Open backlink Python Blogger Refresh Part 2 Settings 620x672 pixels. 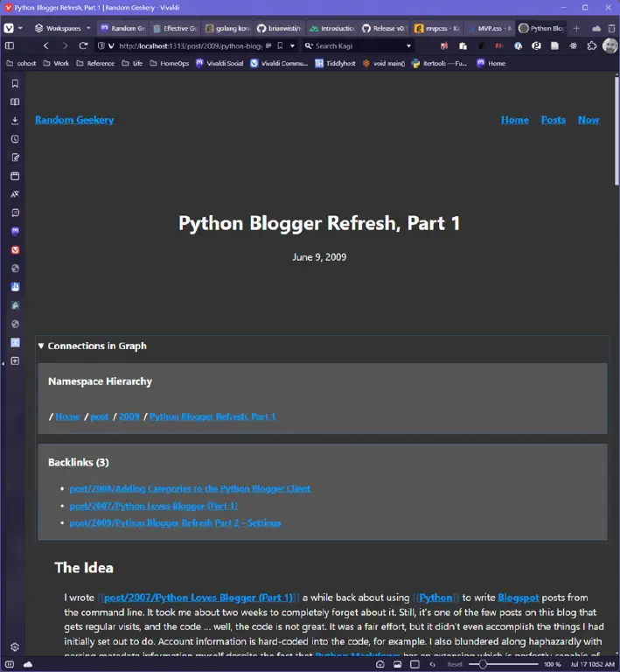175,523
